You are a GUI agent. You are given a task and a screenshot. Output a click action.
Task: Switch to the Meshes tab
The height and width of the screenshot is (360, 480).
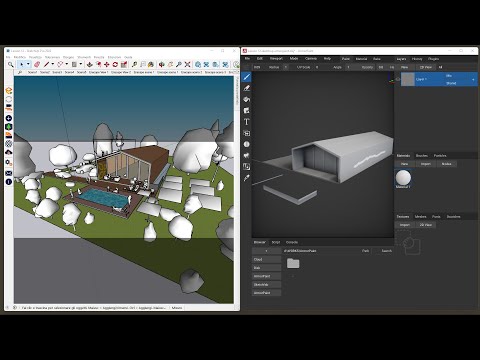(x=420, y=217)
